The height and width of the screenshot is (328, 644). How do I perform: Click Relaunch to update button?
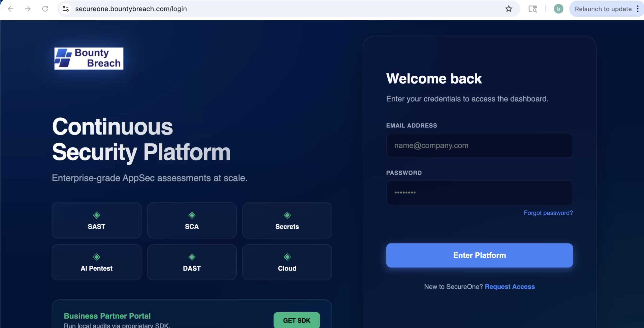[603, 9]
